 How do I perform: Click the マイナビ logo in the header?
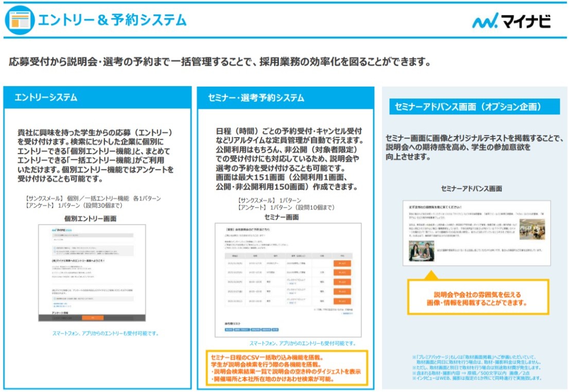point(511,21)
